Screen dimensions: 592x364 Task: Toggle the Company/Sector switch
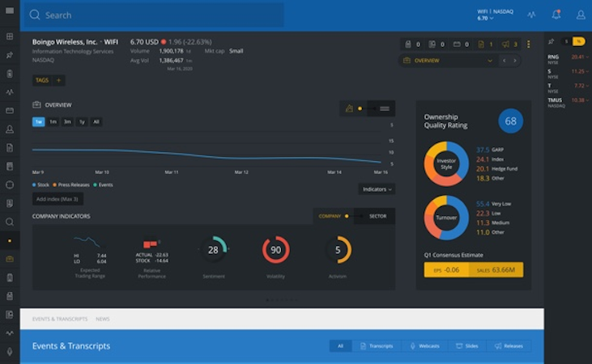(354, 216)
